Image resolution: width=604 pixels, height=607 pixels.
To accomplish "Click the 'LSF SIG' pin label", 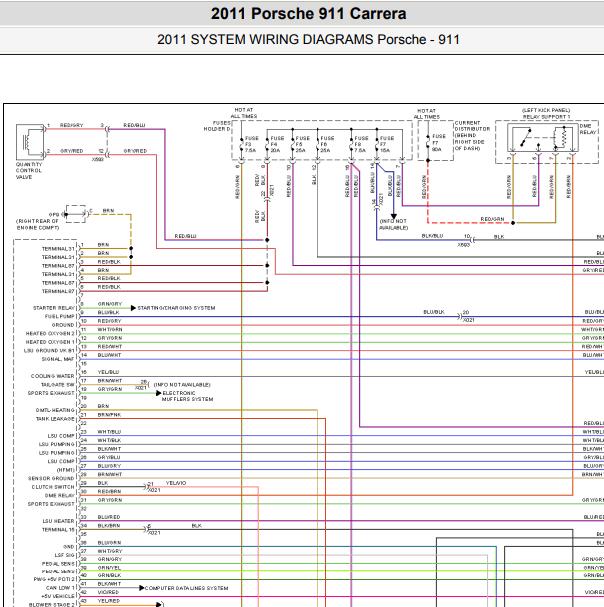I will [x=64, y=555].
